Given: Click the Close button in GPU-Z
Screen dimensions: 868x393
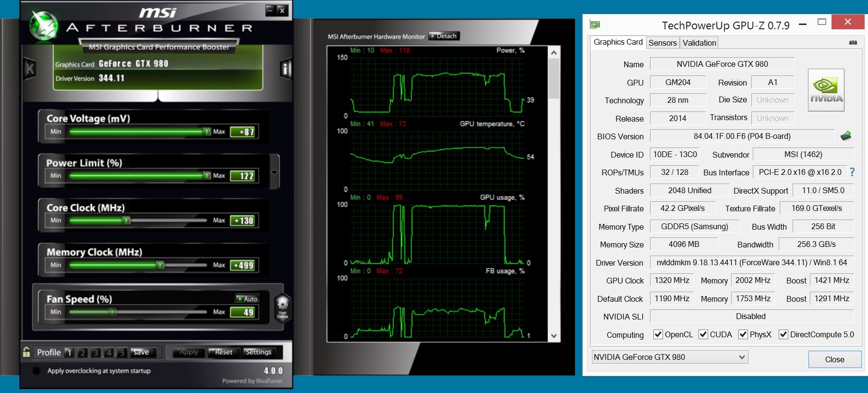Looking at the screenshot, I should point(834,359).
